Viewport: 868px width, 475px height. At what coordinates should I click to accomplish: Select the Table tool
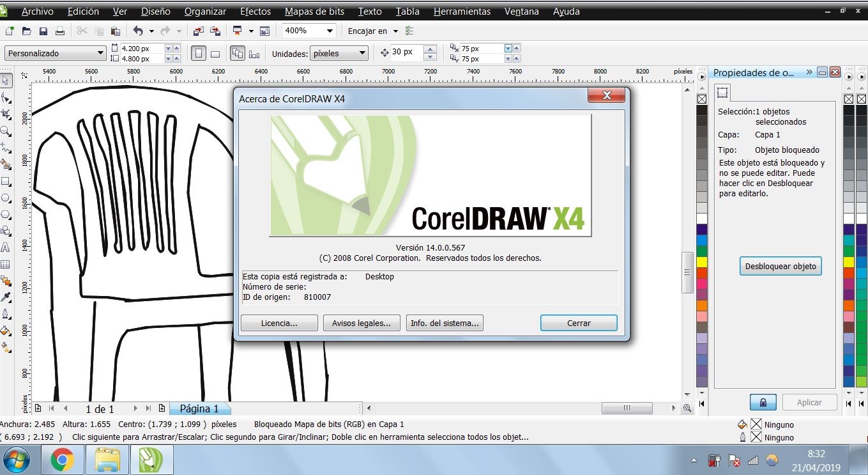click(x=6, y=264)
